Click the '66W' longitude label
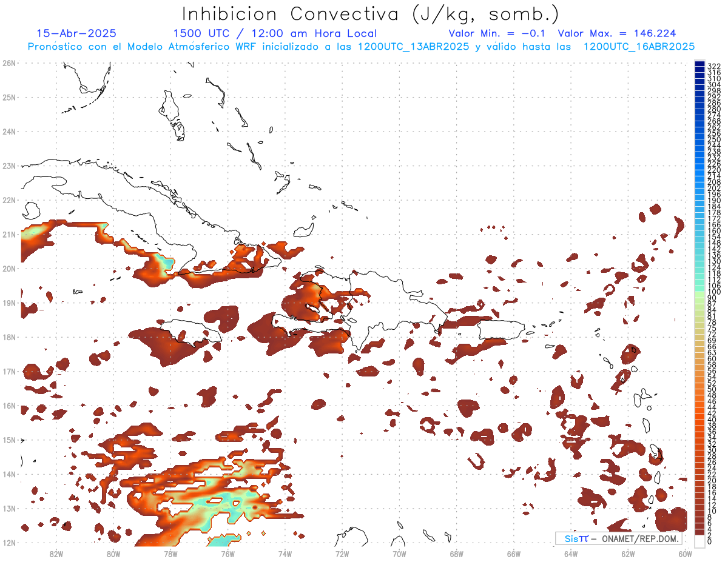The width and height of the screenshot is (728, 562). pos(514,554)
